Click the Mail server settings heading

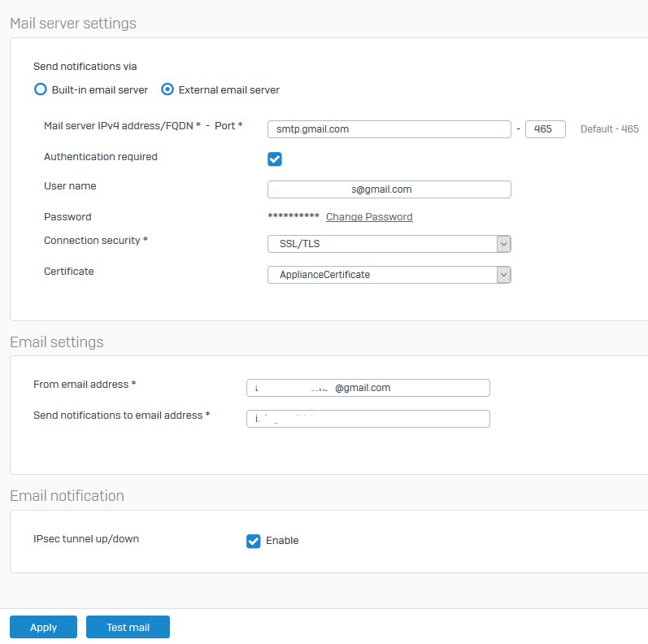click(x=73, y=24)
